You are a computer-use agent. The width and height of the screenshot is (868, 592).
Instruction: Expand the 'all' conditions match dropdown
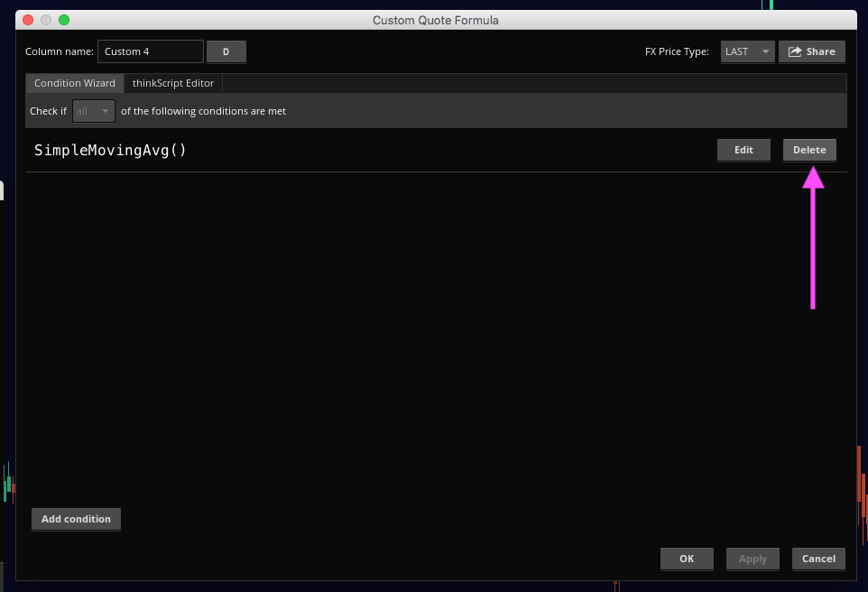[94, 111]
